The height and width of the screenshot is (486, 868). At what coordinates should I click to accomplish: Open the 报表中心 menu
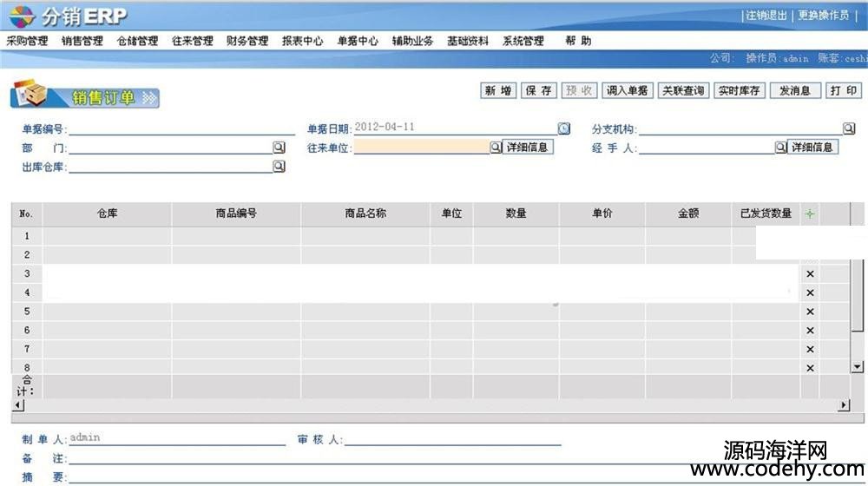[302, 41]
